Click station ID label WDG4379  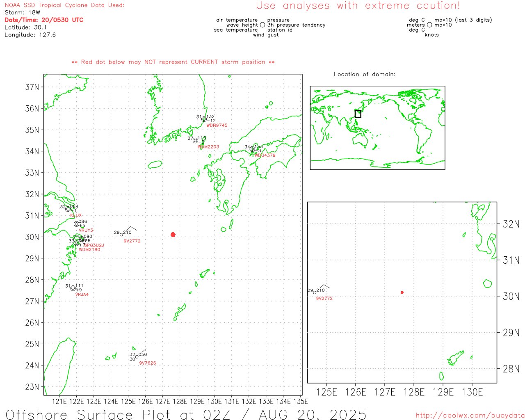tap(265, 155)
